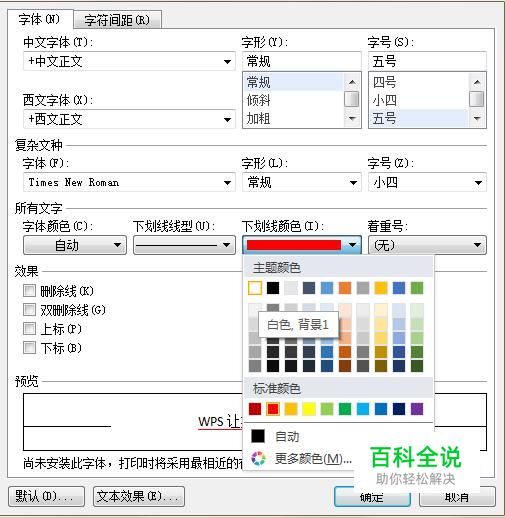505x518 pixels.
Task: Confirm with the 确定 button
Action: 372,497
